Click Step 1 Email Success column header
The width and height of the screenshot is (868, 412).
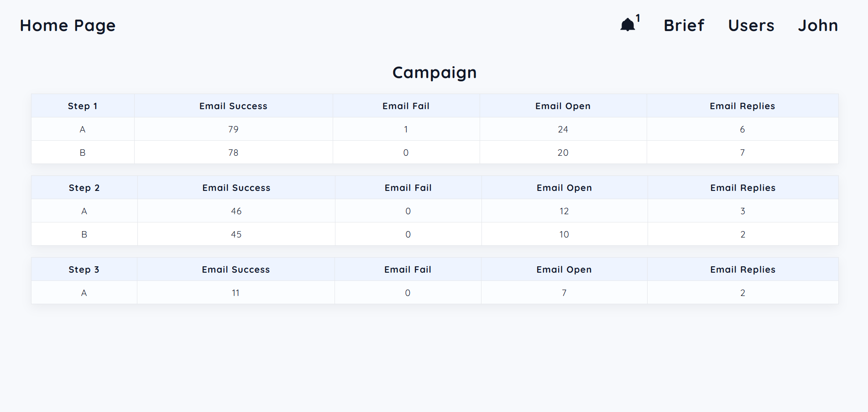(x=233, y=106)
